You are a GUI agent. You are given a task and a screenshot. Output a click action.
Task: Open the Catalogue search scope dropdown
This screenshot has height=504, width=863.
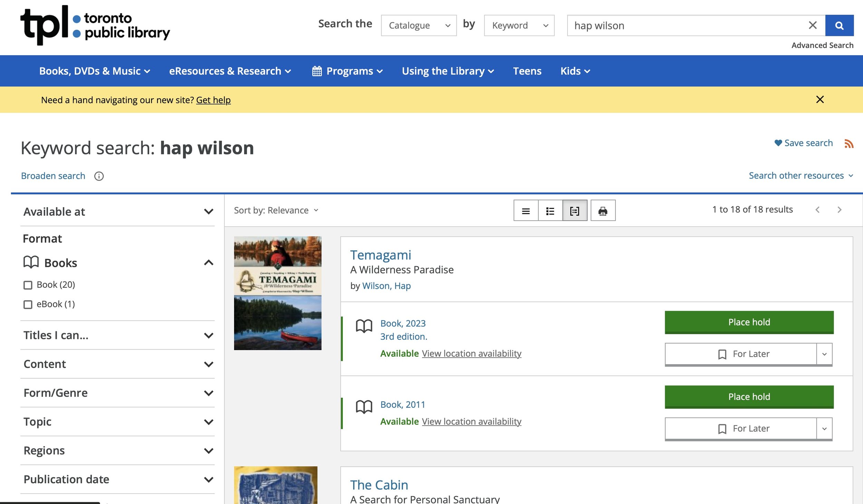[x=419, y=26]
